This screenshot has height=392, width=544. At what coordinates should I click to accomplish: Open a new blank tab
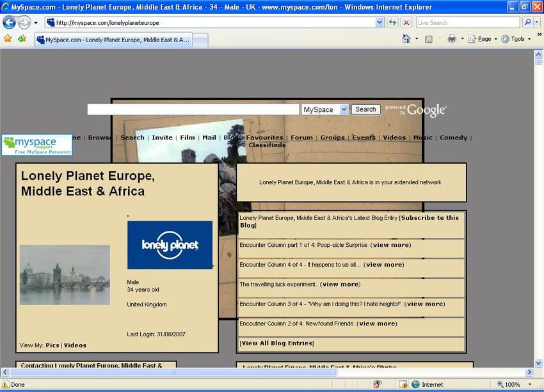click(200, 40)
